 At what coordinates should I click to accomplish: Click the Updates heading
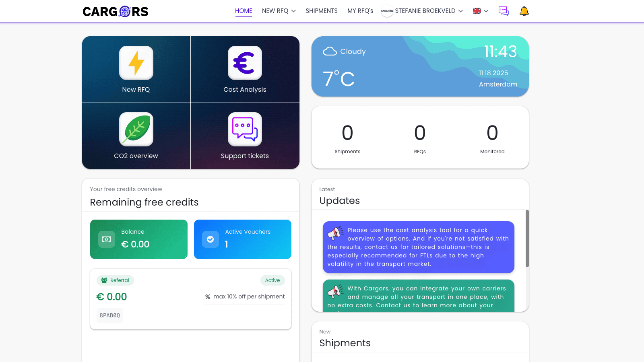tap(339, 201)
